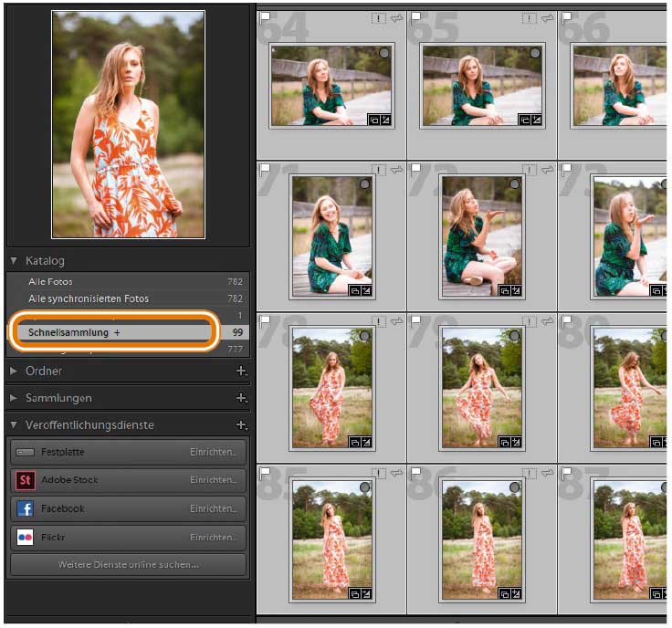Click the Flickr publish service icon
The width and height of the screenshot is (672, 628).
click(x=26, y=538)
